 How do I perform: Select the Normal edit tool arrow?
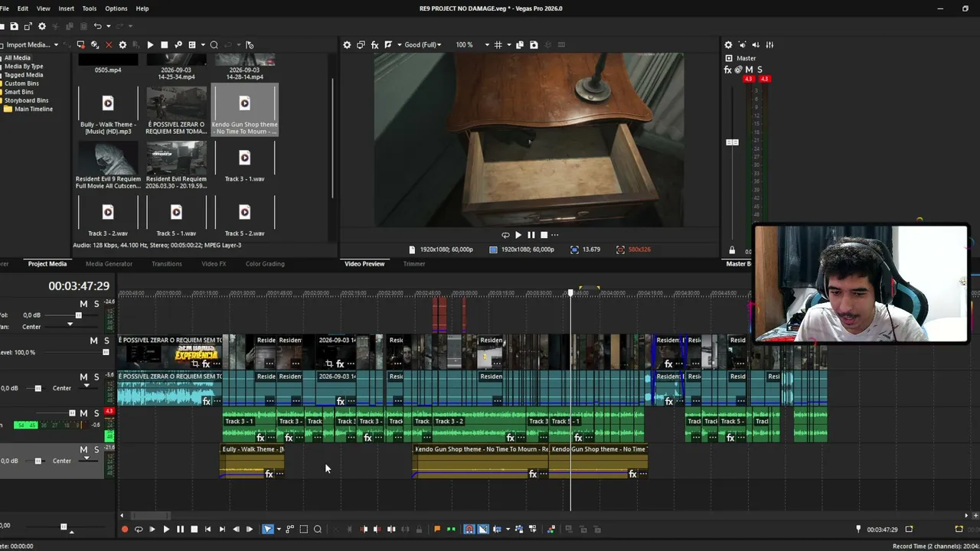[268, 529]
